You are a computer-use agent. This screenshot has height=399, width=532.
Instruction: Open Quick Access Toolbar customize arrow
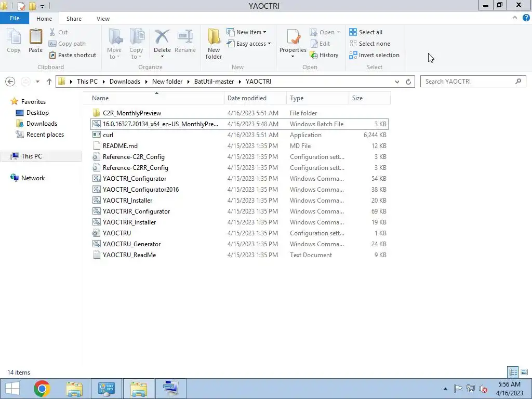[42, 6]
